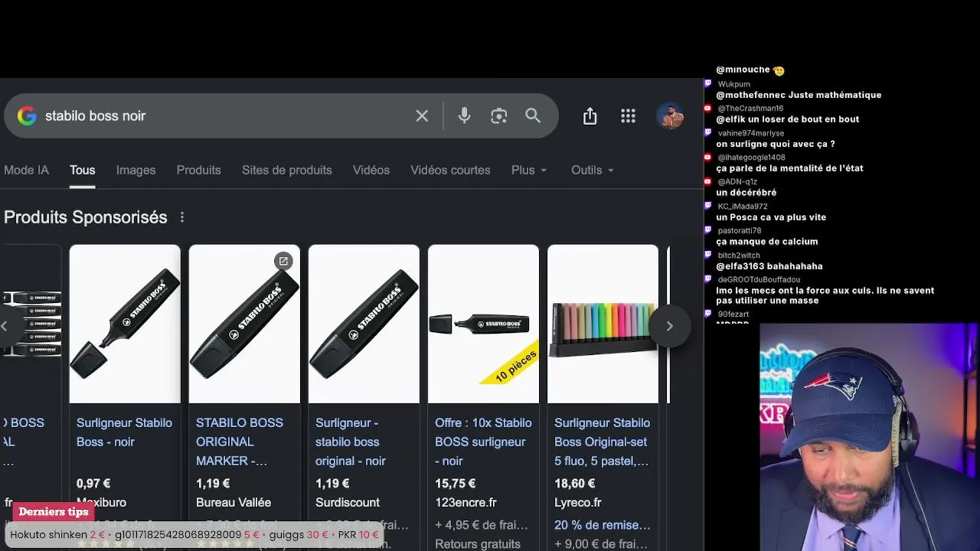Click the guiggs 30 € tip entry

point(299,535)
